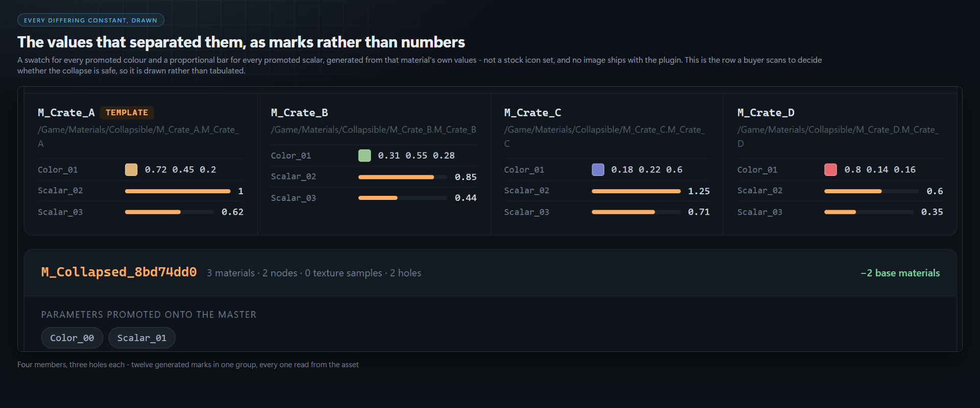Select the M_Crate_B card title

point(300,113)
